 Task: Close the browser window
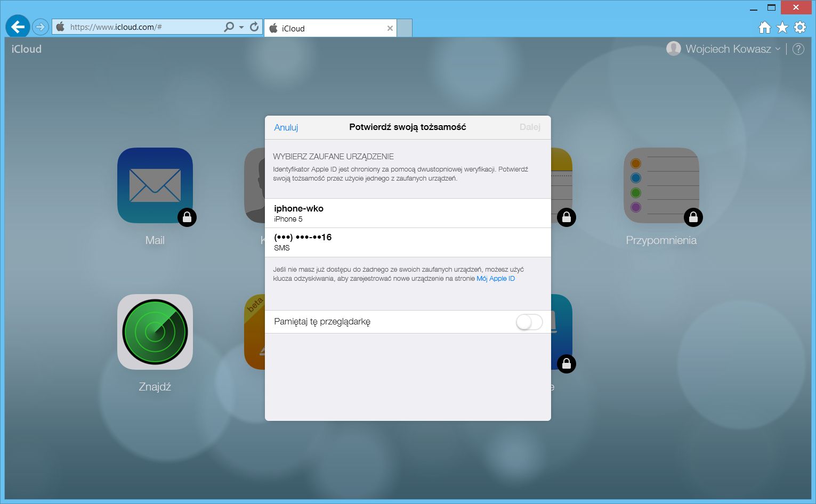[796, 7]
